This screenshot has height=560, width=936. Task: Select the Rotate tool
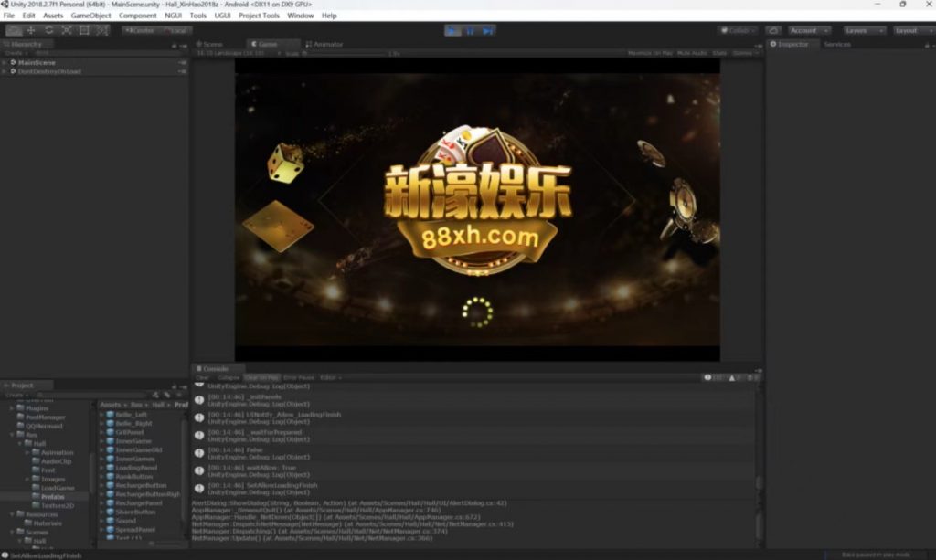pyautogui.click(x=48, y=30)
